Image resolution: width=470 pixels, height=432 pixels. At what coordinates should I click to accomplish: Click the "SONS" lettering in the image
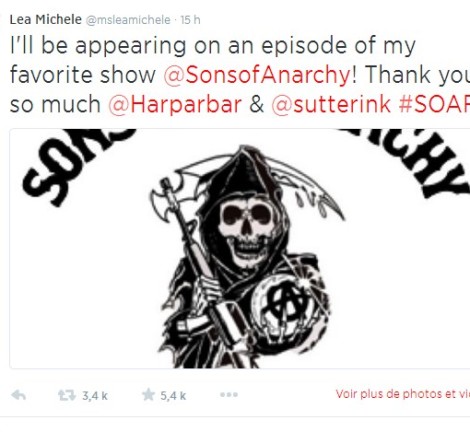(x=77, y=164)
